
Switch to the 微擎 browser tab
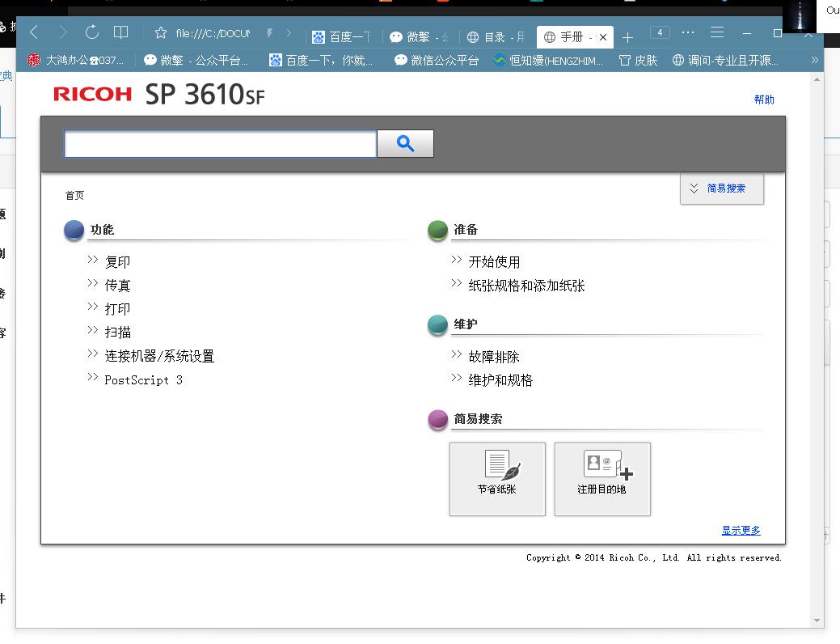click(420, 37)
